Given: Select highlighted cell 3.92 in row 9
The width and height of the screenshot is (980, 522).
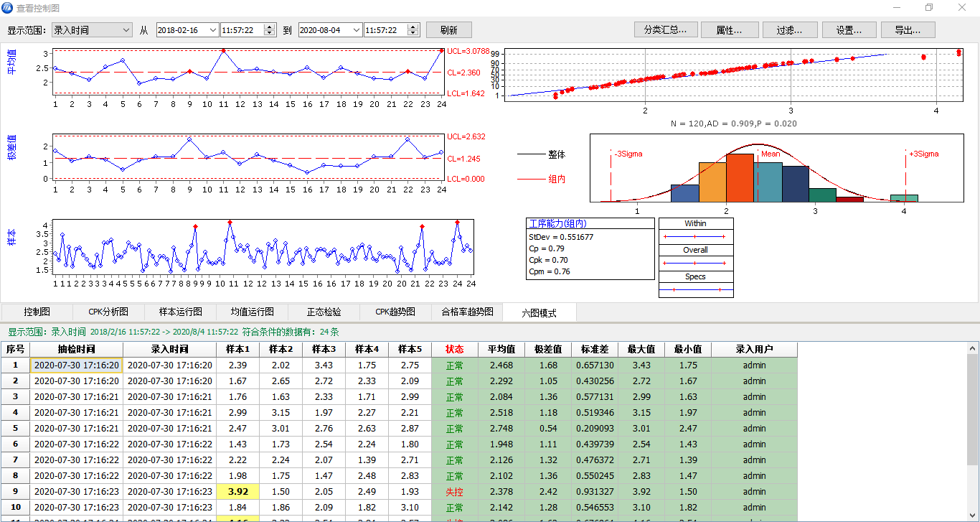Looking at the screenshot, I should 237,492.
